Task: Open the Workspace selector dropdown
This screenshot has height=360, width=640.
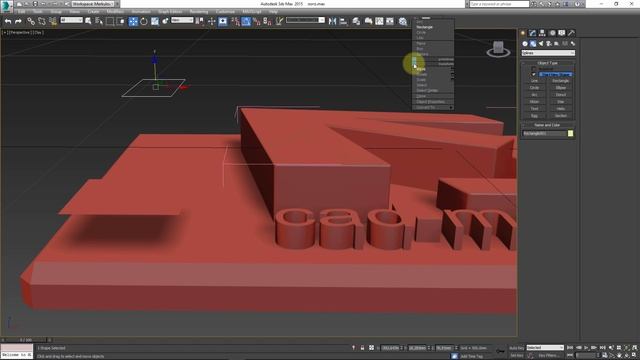Action: [x=93, y=4]
